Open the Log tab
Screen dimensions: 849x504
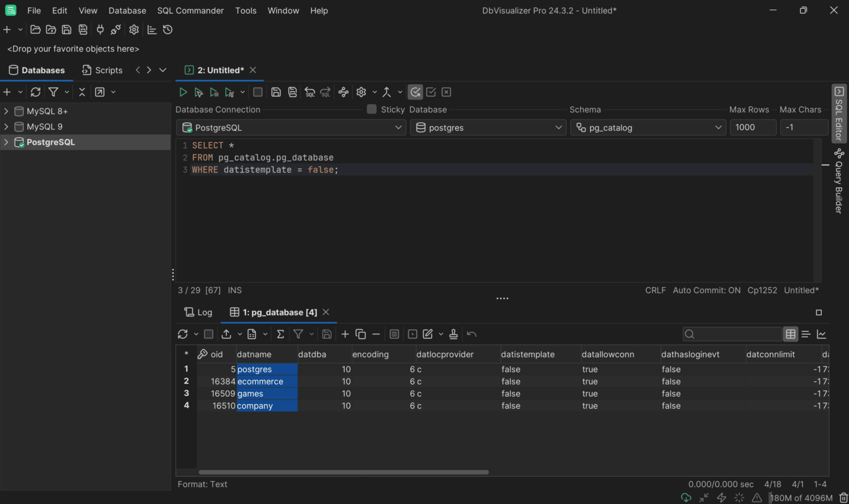198,312
